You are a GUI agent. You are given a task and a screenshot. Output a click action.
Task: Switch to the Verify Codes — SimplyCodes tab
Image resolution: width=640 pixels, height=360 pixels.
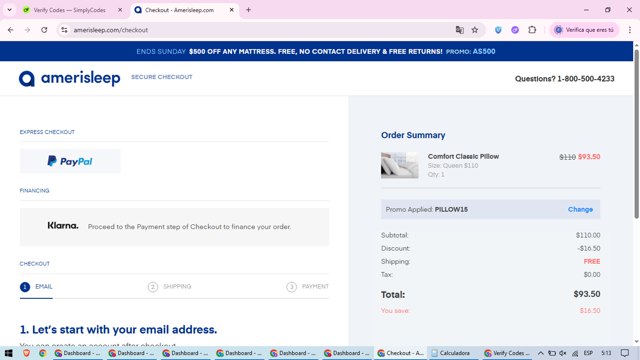point(69,10)
